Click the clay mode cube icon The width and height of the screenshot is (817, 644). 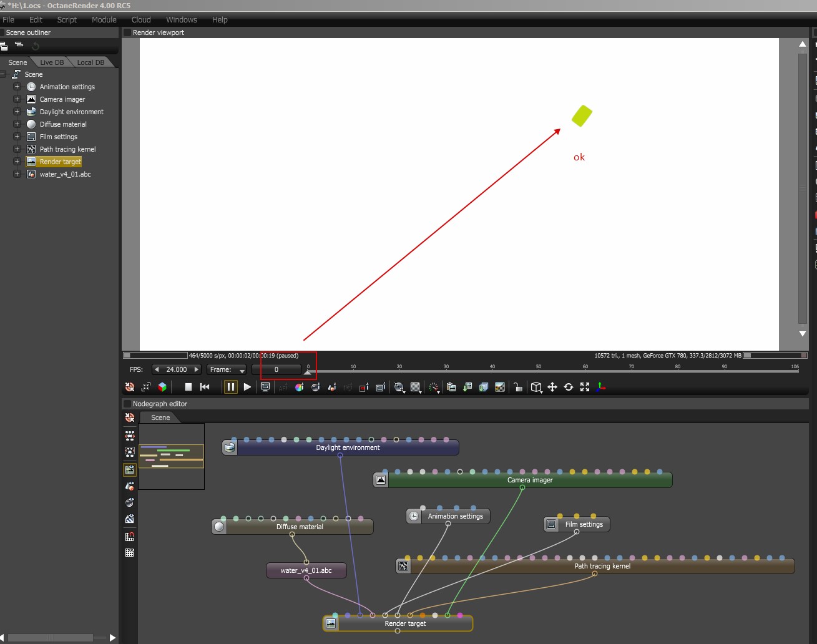(x=162, y=387)
